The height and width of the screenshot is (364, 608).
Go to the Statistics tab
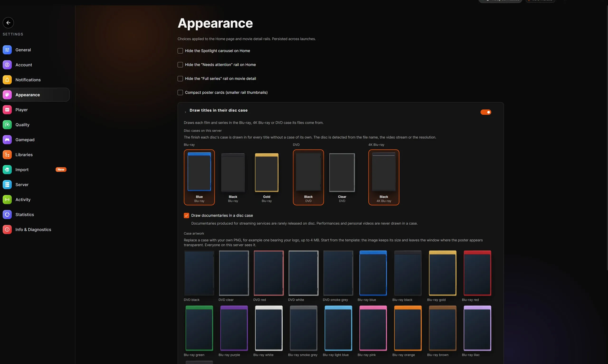pyautogui.click(x=35, y=214)
